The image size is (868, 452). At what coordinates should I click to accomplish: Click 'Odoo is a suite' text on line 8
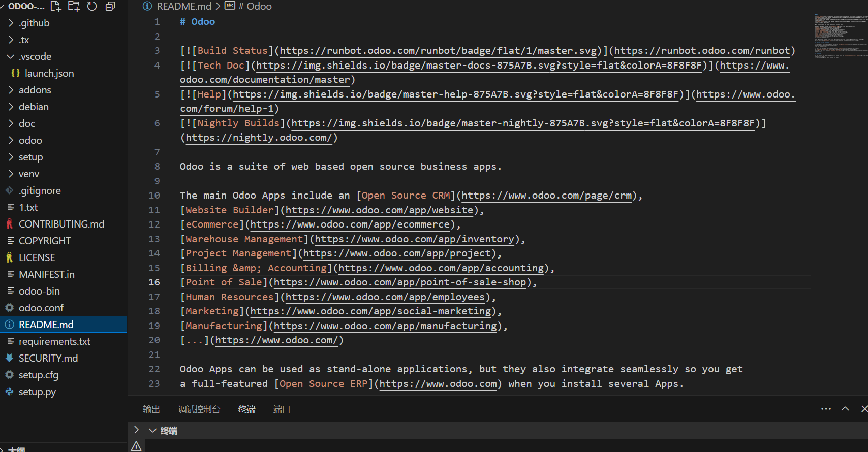pos(227,167)
